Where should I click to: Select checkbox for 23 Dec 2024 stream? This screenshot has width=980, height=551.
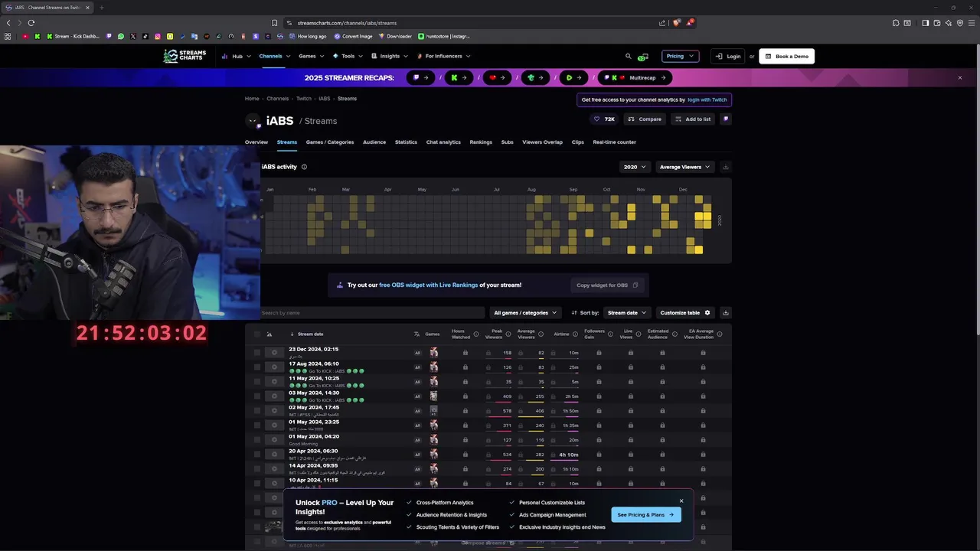coord(257,353)
